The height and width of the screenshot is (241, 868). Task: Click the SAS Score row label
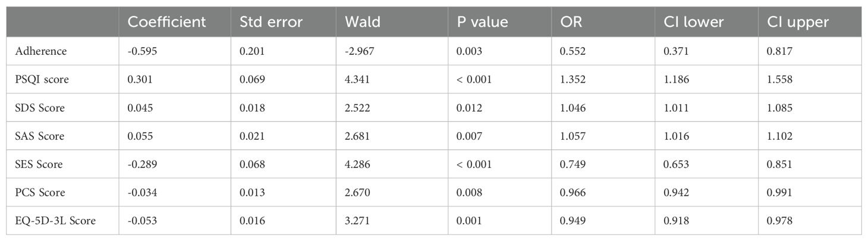tap(40, 136)
